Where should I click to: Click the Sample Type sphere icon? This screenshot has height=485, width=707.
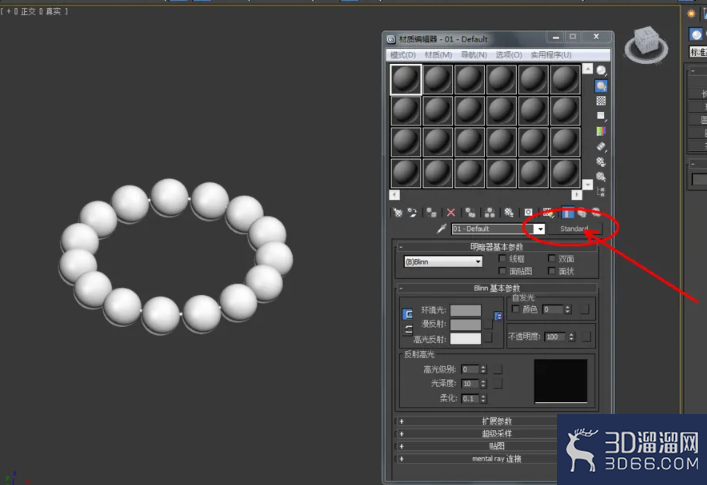(601, 70)
